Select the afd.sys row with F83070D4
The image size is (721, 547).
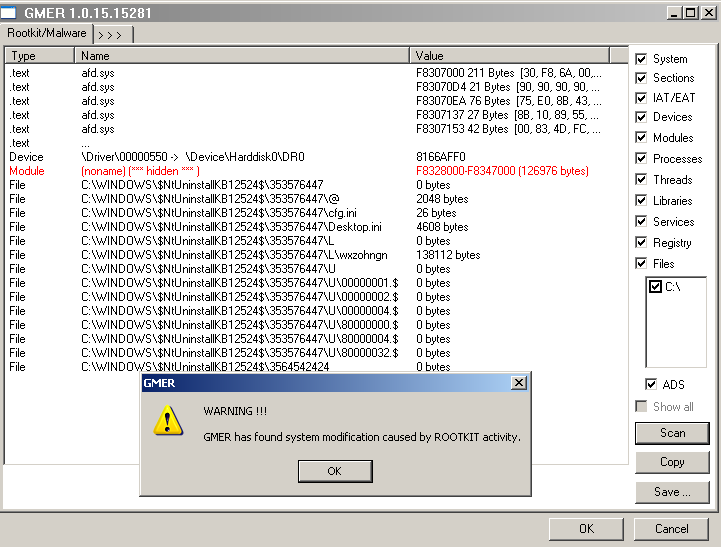(316, 87)
